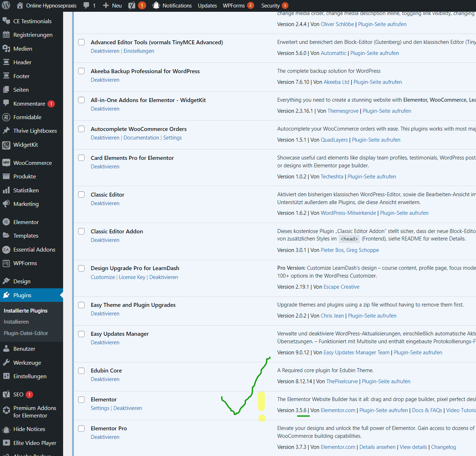Open Security in the admin bar
The image size is (476, 456).
click(275, 6)
